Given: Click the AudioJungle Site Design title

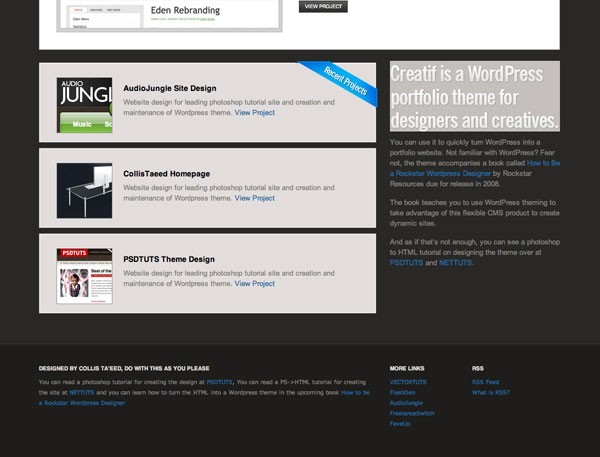Looking at the screenshot, I should point(170,88).
